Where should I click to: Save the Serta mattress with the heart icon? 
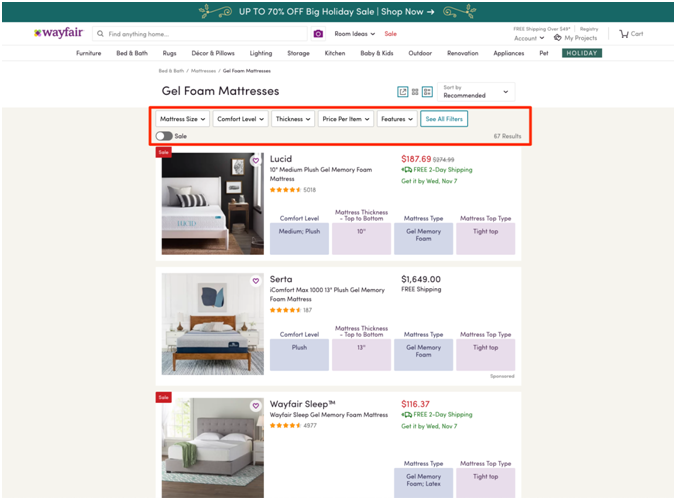click(x=255, y=281)
